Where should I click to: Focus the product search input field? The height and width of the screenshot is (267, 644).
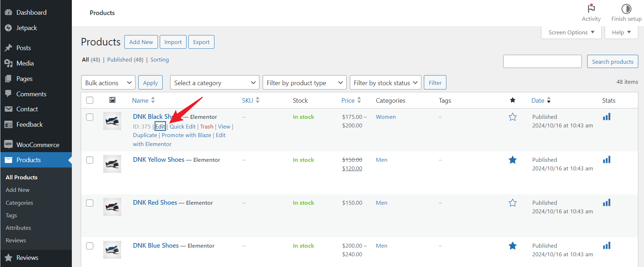pyautogui.click(x=542, y=62)
